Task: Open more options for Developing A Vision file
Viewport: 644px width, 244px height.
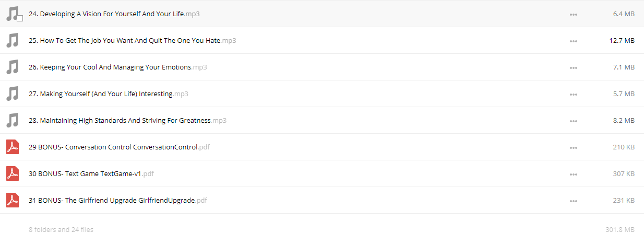Action: tap(574, 14)
